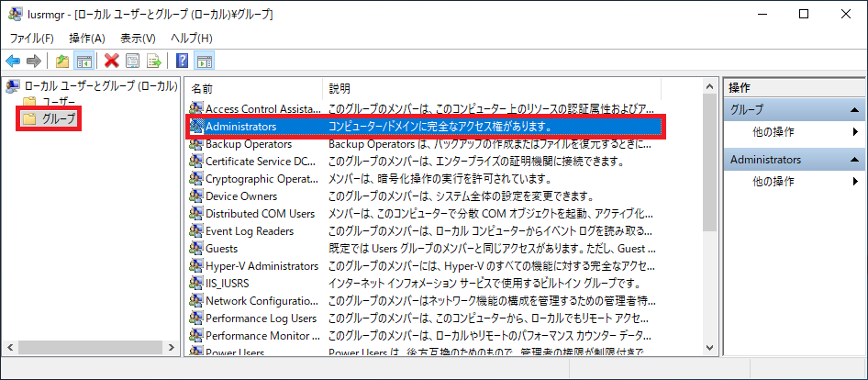The image size is (868, 380).
Task: Click the Back arrow toolbar icon
Action: tap(13, 61)
